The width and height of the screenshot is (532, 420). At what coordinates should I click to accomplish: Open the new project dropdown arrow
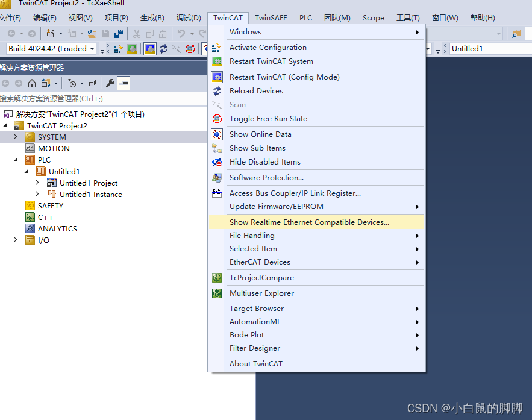pyautogui.click(x=61, y=33)
